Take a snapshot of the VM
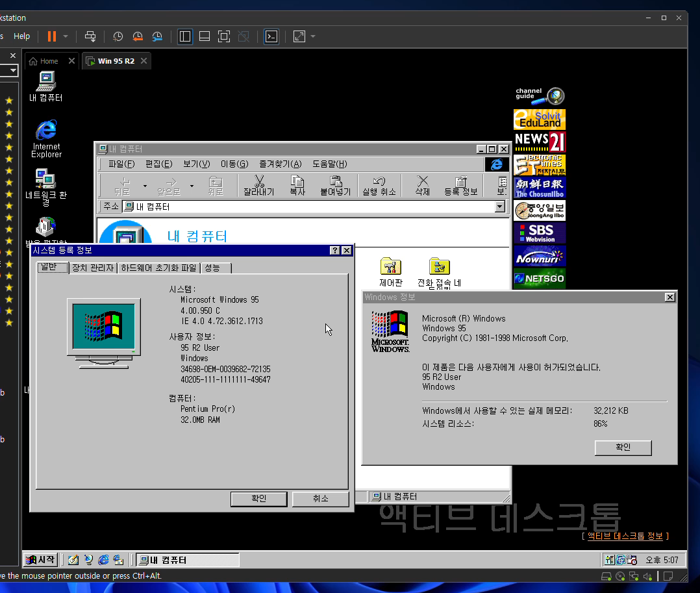This screenshot has width=700, height=593. [x=118, y=36]
